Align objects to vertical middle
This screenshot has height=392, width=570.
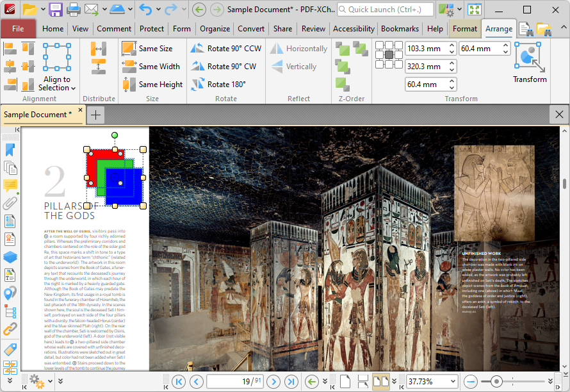coord(28,67)
